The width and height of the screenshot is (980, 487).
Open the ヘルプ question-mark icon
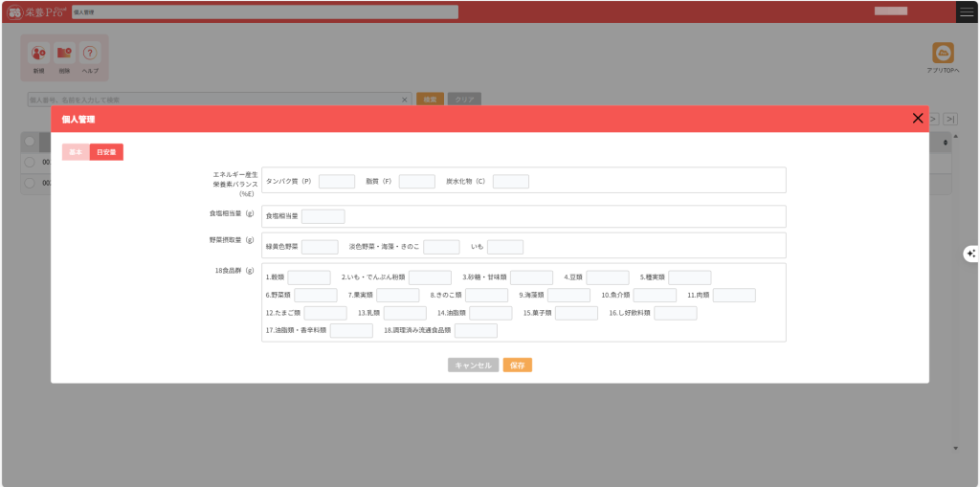[x=90, y=55]
